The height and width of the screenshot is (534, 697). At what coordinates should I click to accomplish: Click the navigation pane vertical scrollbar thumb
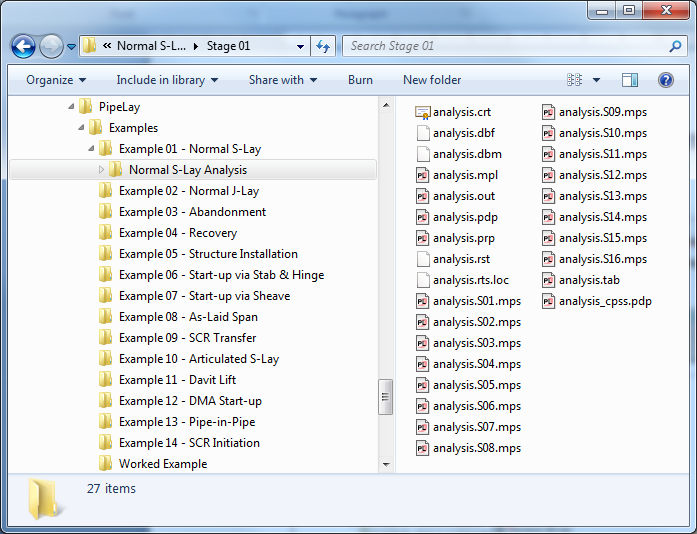click(385, 396)
